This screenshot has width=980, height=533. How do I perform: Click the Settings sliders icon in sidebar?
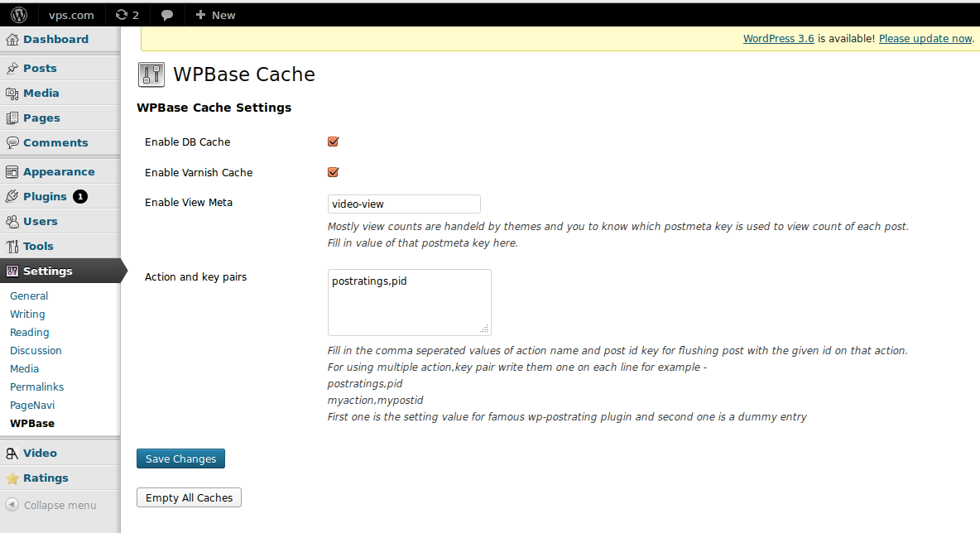pos(12,271)
